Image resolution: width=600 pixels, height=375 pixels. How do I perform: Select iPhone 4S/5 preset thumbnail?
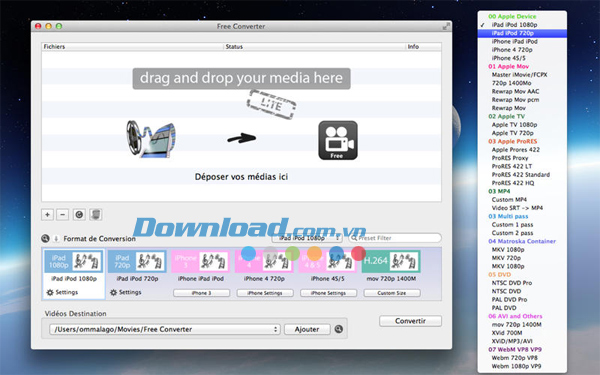(328, 261)
